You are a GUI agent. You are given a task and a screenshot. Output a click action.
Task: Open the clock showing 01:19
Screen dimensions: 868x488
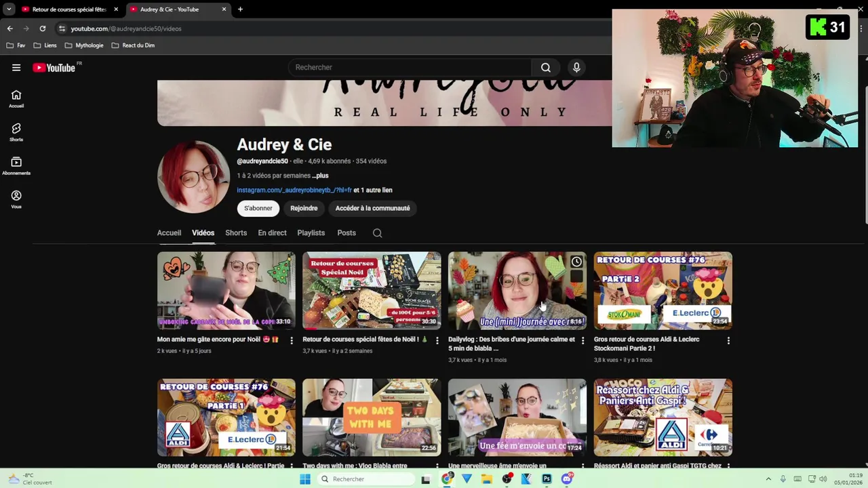[848, 479]
